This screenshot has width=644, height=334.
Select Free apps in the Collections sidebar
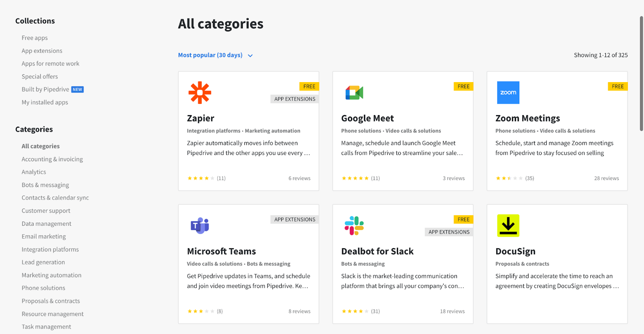coord(35,37)
